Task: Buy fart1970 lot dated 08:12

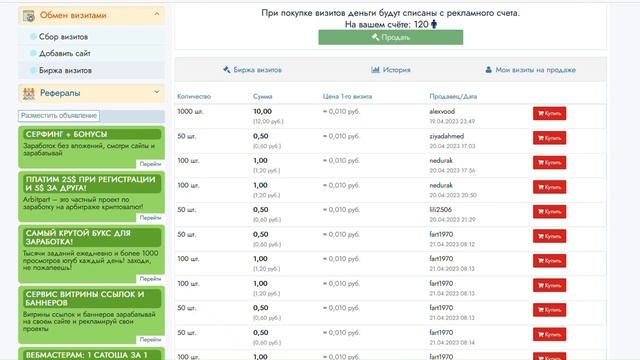Action: [x=549, y=236]
